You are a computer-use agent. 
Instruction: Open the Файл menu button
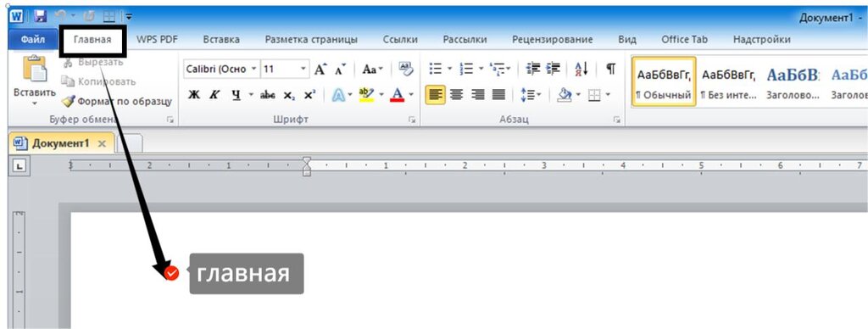[33, 39]
